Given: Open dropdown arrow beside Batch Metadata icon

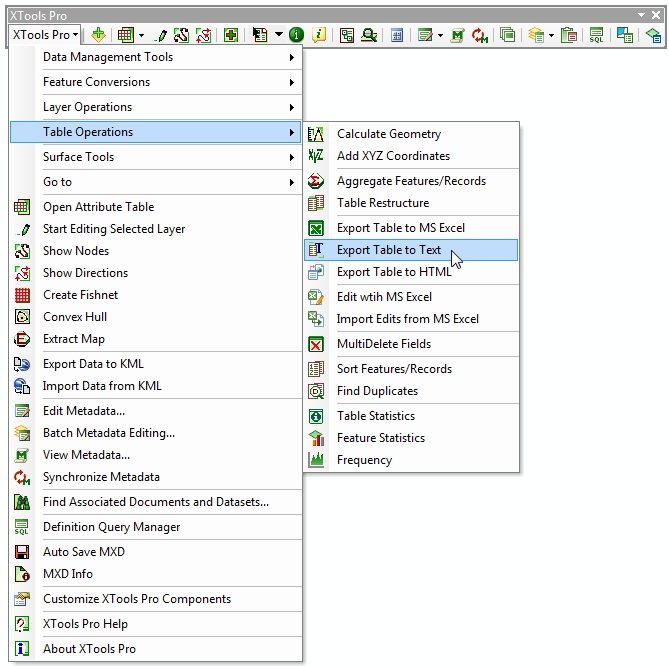Looking at the screenshot, I should point(551,35).
